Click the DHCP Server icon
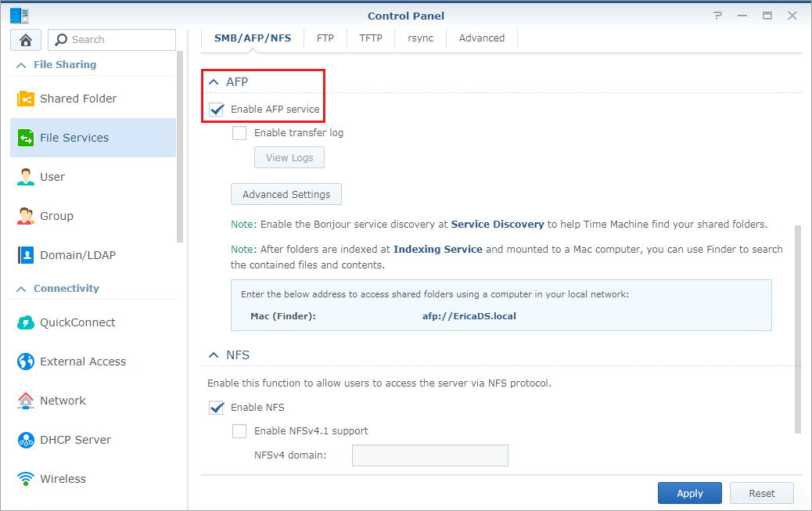This screenshot has width=812, height=511. tap(25, 440)
